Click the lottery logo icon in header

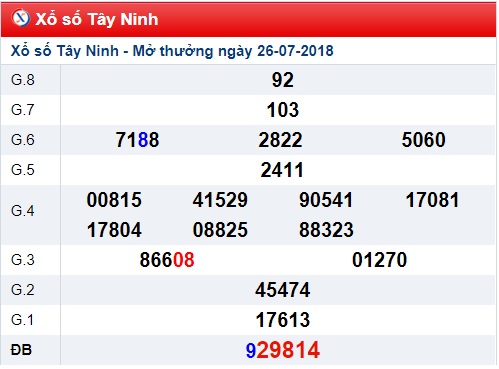coord(21,18)
